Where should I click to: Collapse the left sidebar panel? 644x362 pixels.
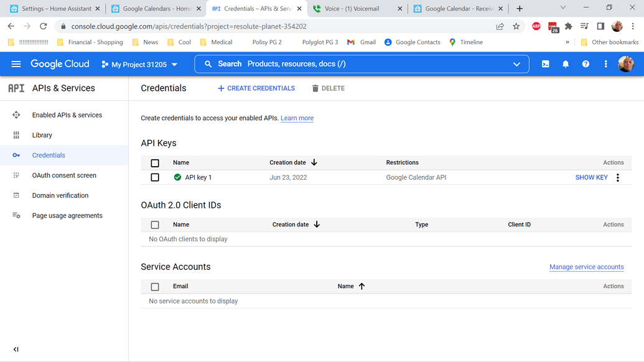[16, 350]
